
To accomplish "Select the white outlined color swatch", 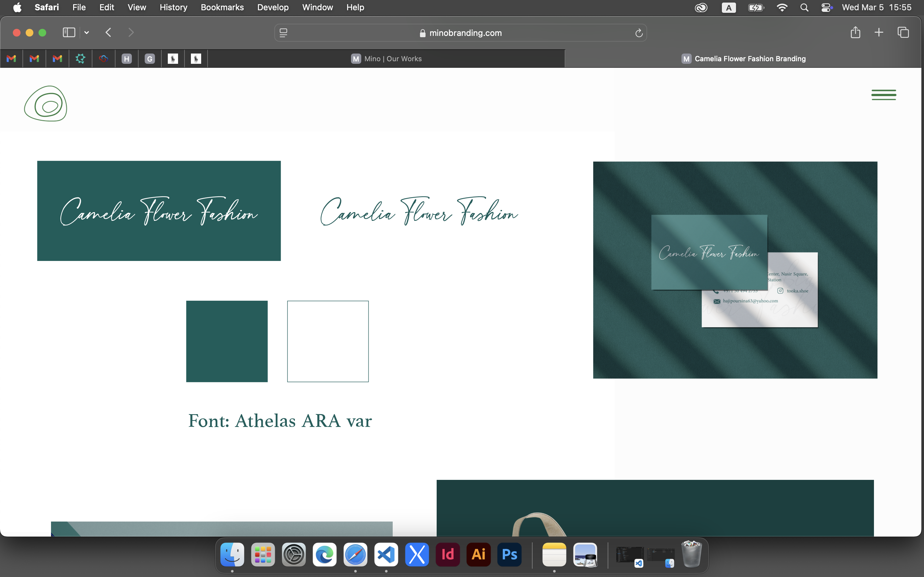I will coord(328,341).
